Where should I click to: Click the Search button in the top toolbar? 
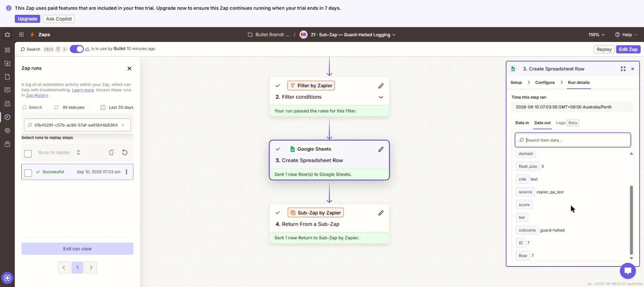(30, 49)
